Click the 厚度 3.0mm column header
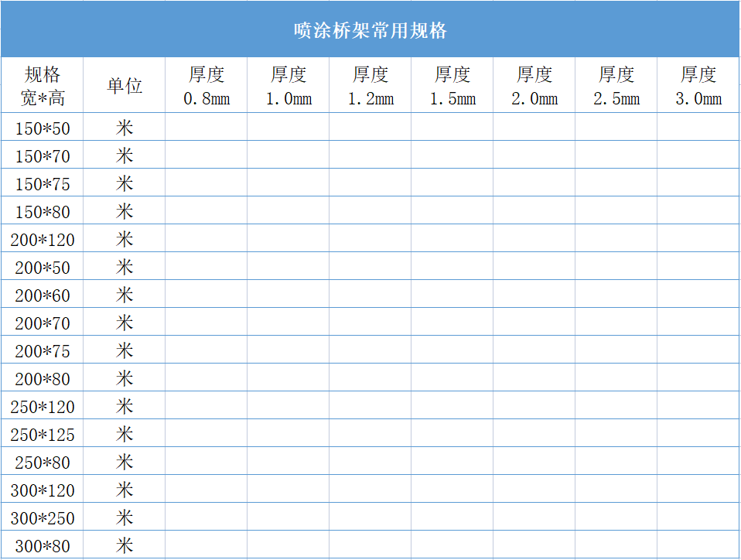 pyautogui.click(x=697, y=84)
